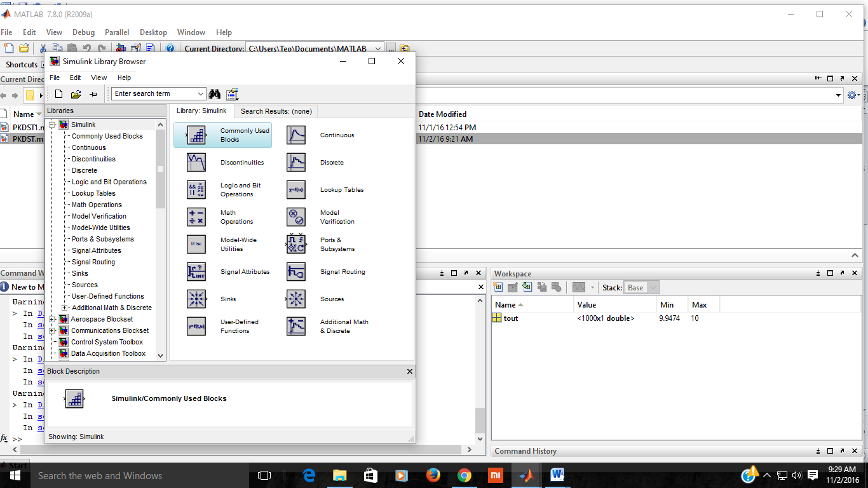
Task: Click the open model folder icon in Library Browser
Action: [x=76, y=94]
